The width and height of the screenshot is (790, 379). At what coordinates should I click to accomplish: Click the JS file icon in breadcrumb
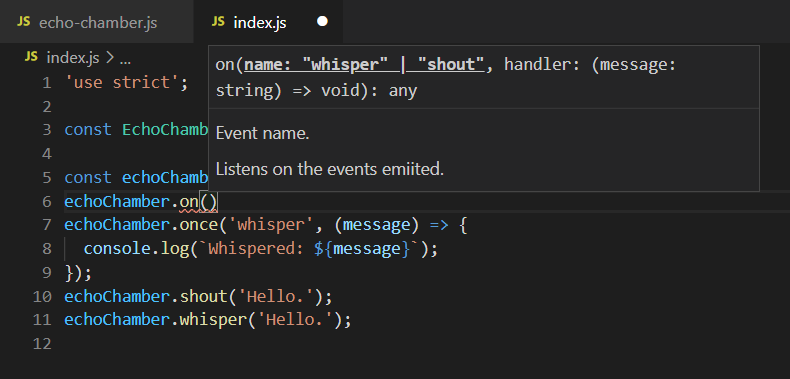point(31,57)
